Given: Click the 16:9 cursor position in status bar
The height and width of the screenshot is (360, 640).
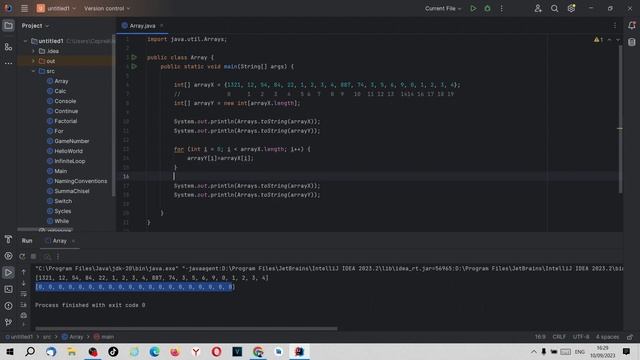Looking at the screenshot, I should click(x=540, y=337).
